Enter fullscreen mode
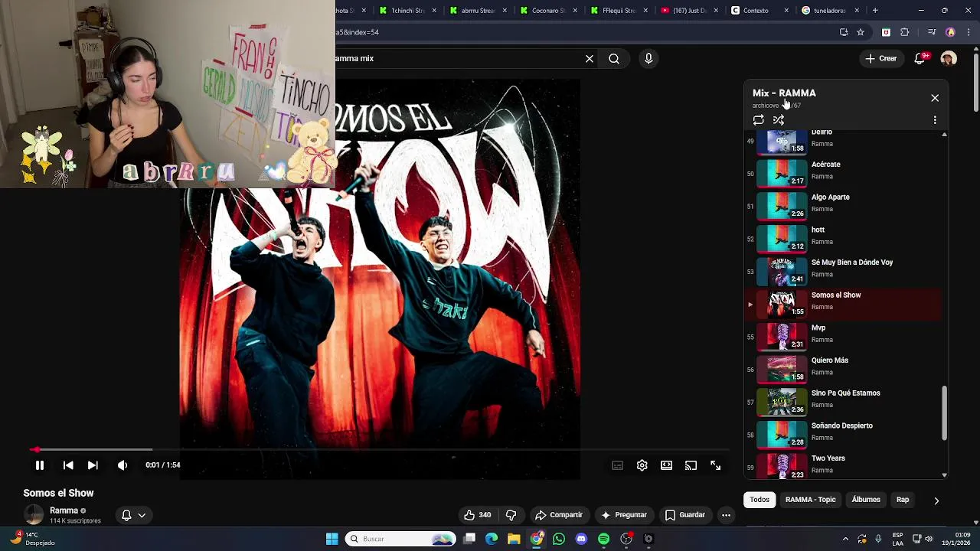The height and width of the screenshot is (551, 980). 716,465
